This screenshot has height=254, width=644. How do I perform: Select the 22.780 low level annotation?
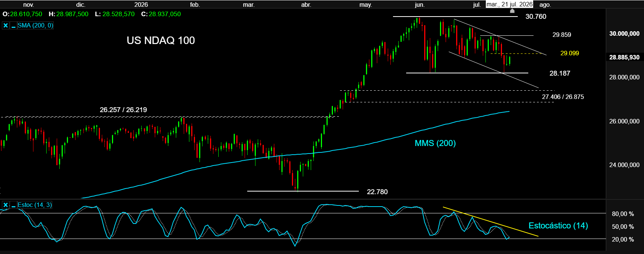click(377, 192)
